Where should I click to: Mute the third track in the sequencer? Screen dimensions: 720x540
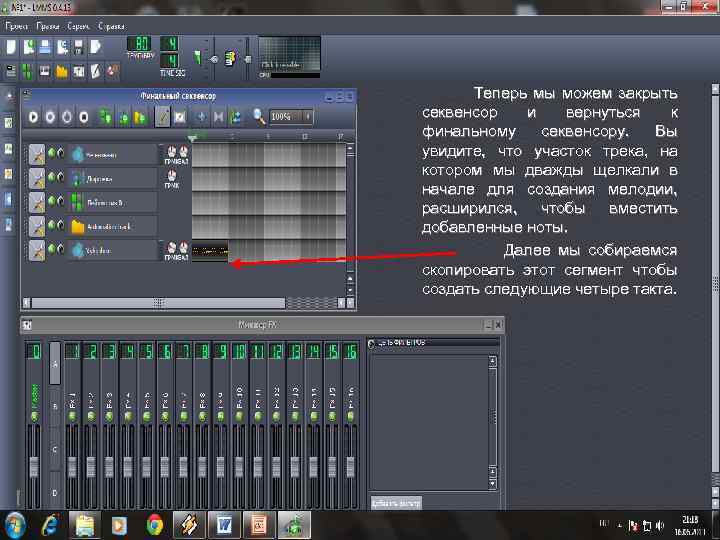pos(52,201)
